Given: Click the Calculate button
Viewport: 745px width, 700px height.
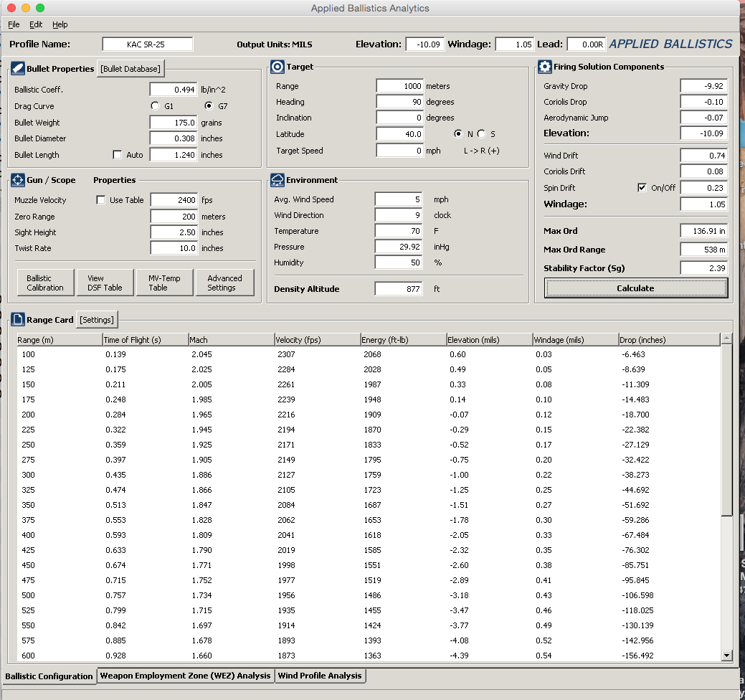Looking at the screenshot, I should 636,288.
